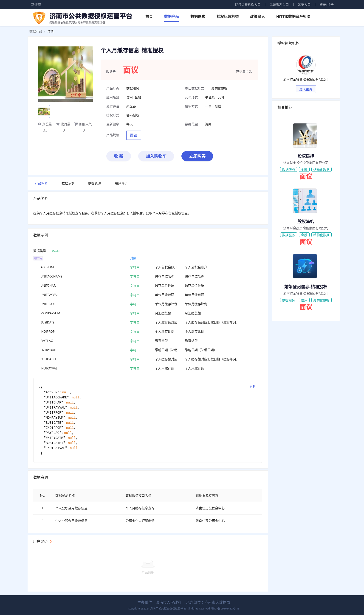
Task: Click the 收藏 button
Action: click(119, 156)
